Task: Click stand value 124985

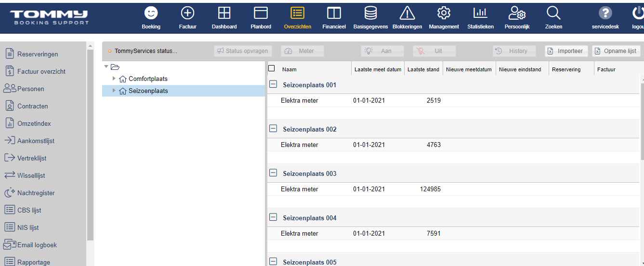Action: pyautogui.click(x=430, y=189)
